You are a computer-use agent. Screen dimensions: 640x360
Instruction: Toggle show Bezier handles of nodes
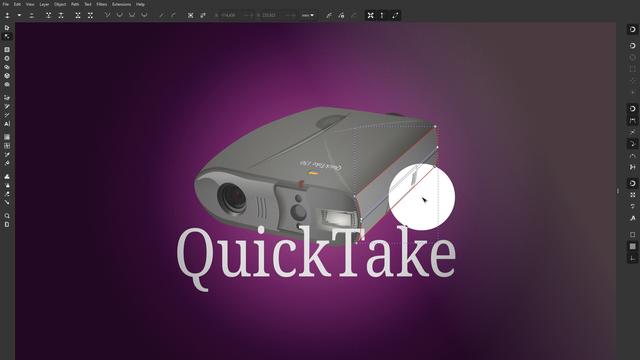(x=382, y=15)
